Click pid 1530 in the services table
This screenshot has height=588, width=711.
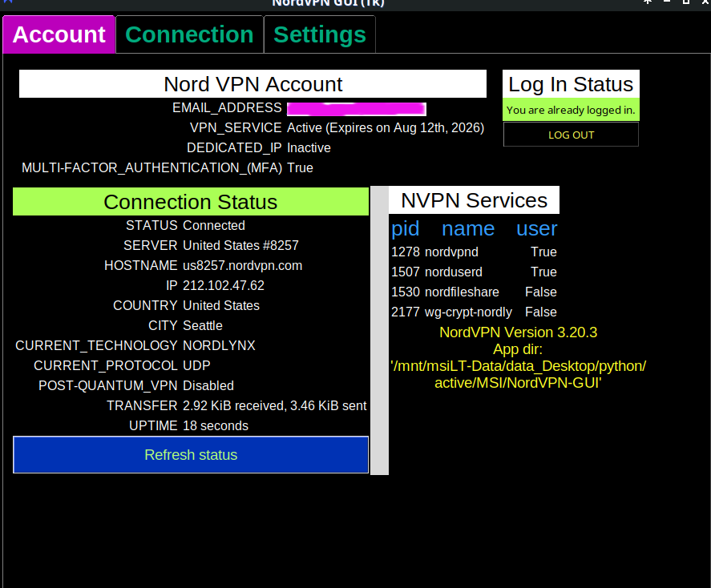[x=406, y=292]
